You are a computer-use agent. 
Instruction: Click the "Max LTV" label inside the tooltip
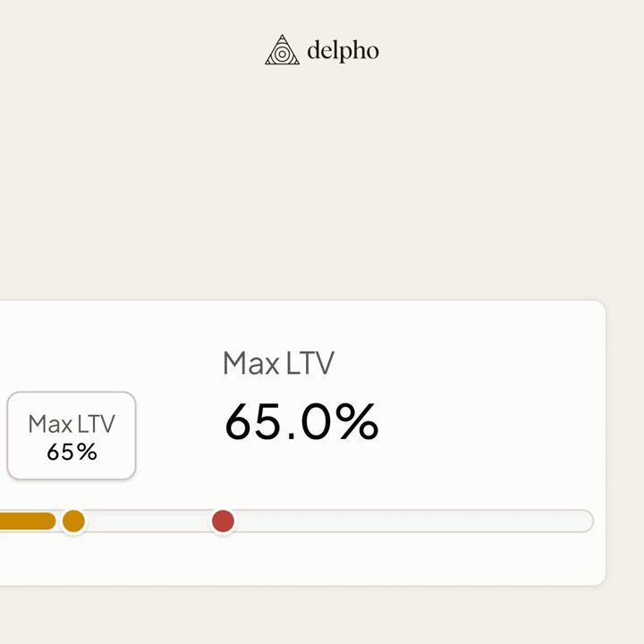72,424
